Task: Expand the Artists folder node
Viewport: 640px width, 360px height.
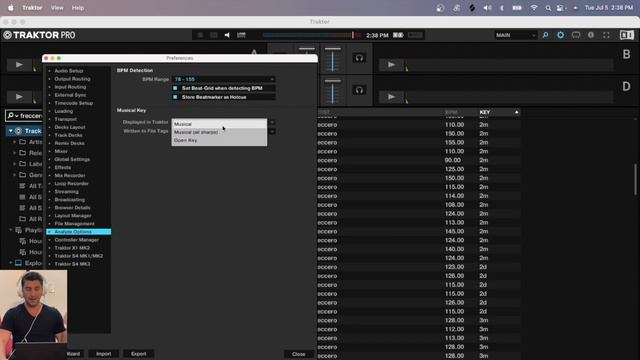Action: coord(15,142)
